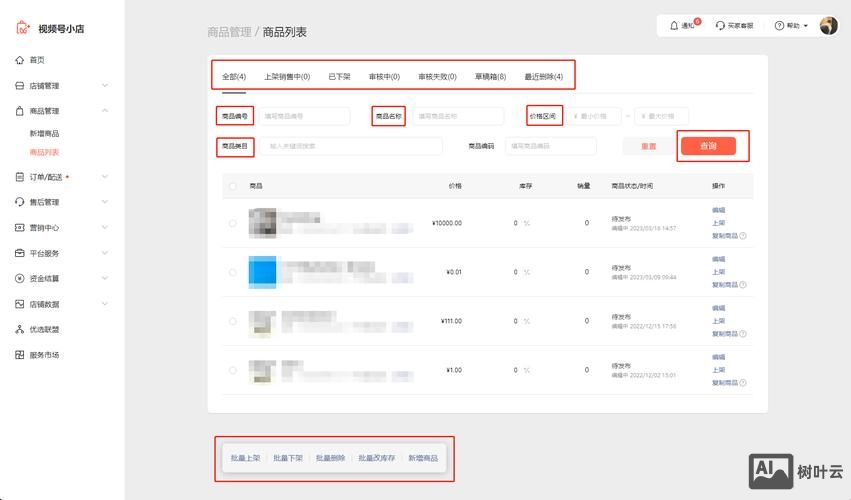Click the 优选联盟 network icon
The height and width of the screenshot is (500, 851).
[x=20, y=330]
